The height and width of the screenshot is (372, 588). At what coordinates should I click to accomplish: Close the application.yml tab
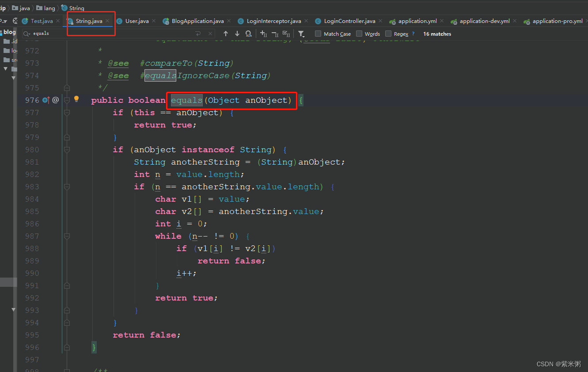point(442,21)
